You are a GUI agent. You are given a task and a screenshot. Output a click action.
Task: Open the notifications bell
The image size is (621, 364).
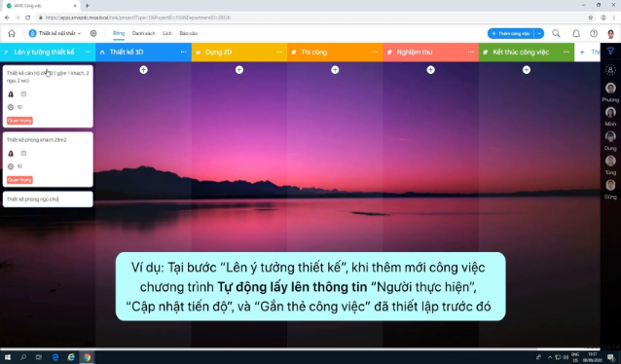[x=576, y=34]
